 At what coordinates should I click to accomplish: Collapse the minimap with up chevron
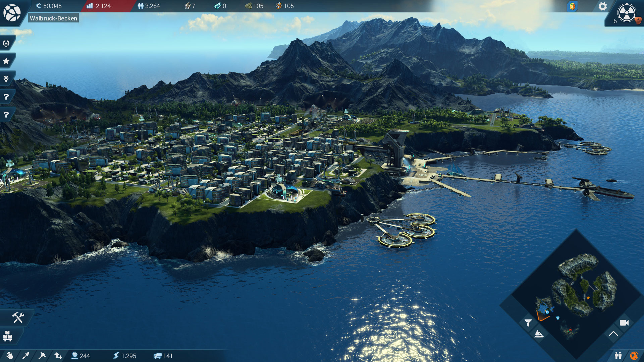613,334
